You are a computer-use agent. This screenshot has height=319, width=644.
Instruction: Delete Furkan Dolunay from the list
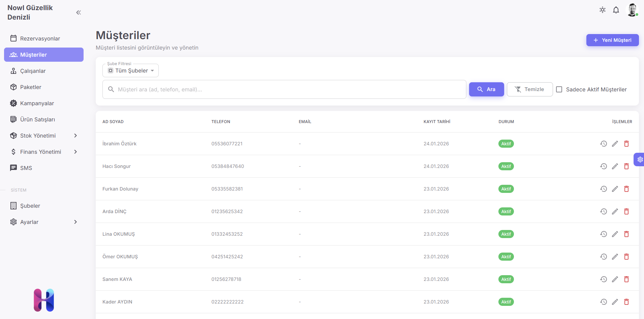click(x=626, y=189)
